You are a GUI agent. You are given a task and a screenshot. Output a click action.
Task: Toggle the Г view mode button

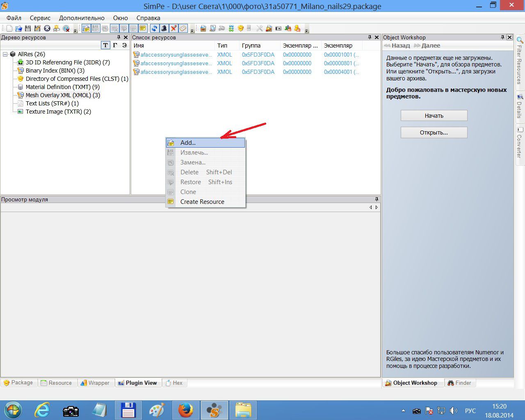click(x=115, y=45)
